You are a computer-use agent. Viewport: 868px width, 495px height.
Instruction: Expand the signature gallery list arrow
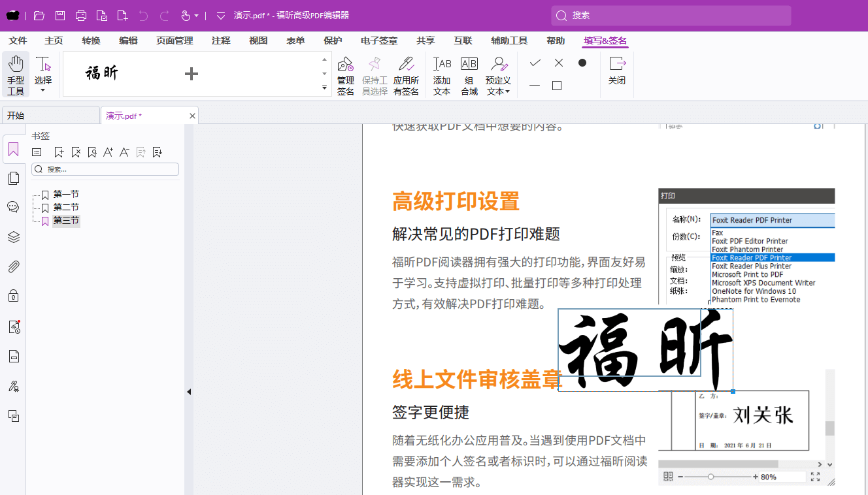click(325, 88)
